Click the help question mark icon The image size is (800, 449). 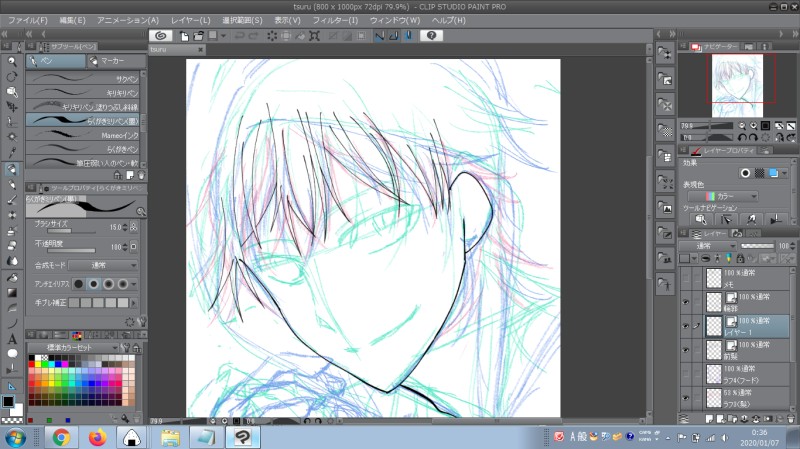pos(431,35)
